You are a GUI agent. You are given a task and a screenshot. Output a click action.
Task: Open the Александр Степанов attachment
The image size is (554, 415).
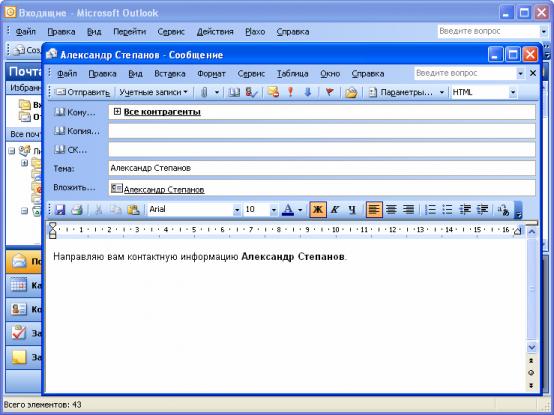click(158, 189)
